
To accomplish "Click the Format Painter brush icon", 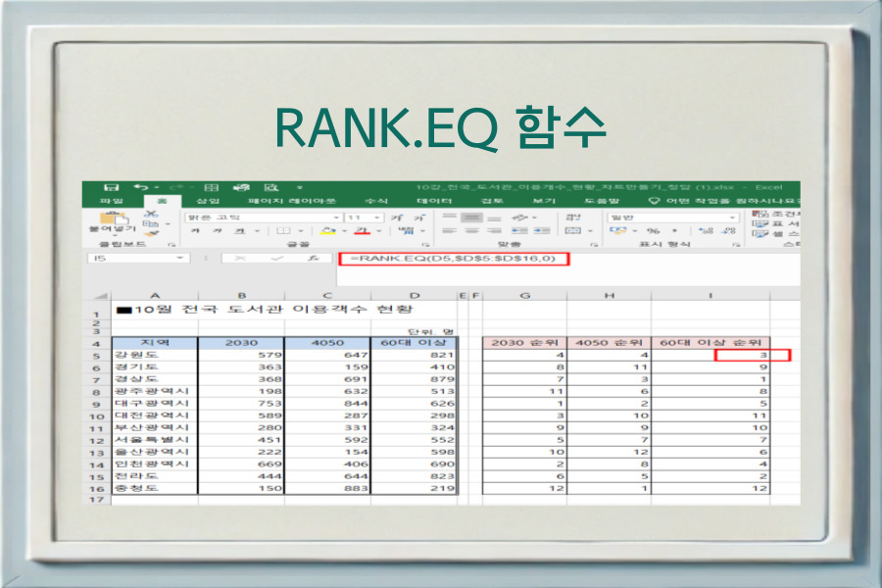I will pyautogui.click(x=151, y=233).
